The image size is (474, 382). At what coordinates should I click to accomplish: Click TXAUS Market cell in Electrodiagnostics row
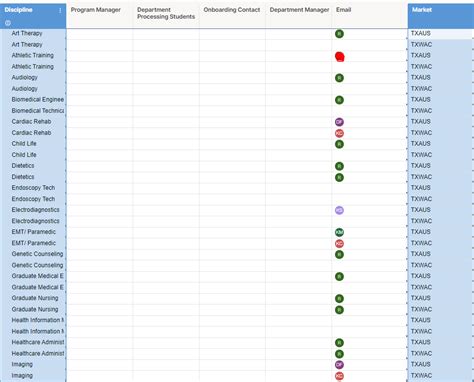pyautogui.click(x=441, y=210)
